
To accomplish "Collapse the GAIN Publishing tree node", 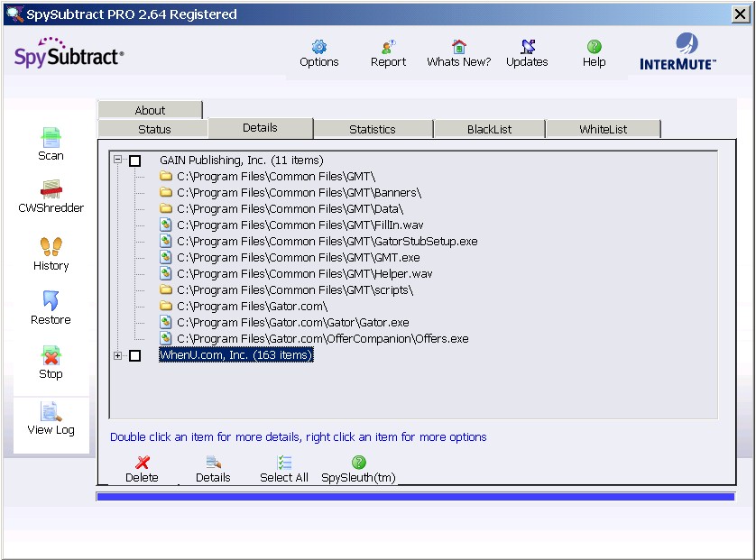I will click(117, 159).
